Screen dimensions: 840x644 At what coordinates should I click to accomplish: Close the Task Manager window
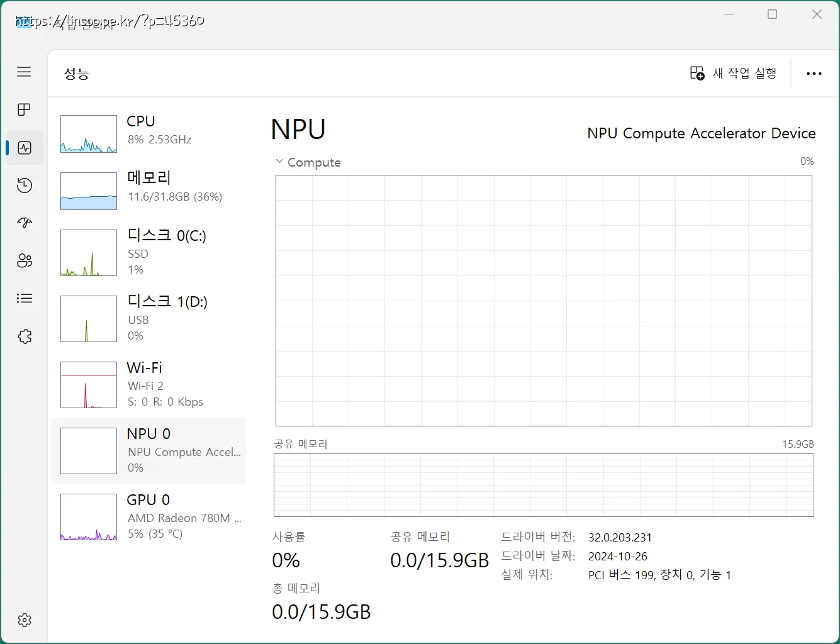pos(817,14)
